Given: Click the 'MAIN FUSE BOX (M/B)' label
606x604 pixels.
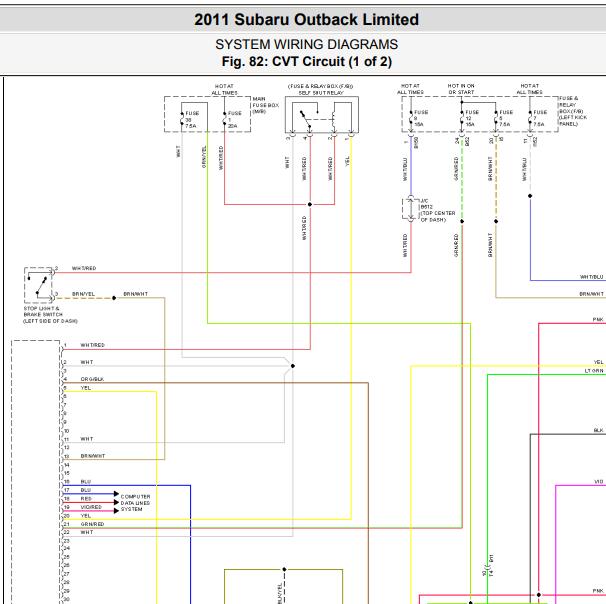Looking at the screenshot, I should [x=265, y=105].
